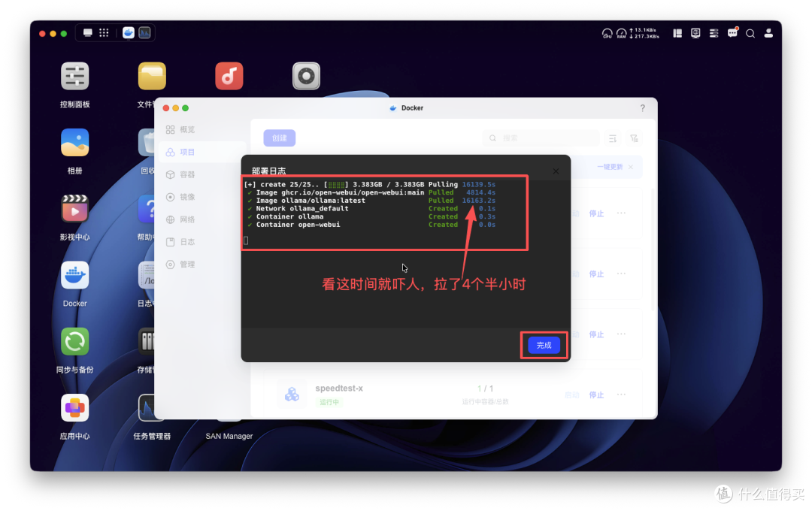Open the 相册 photo app icon
Screen dimensions: 812x511
(74, 143)
